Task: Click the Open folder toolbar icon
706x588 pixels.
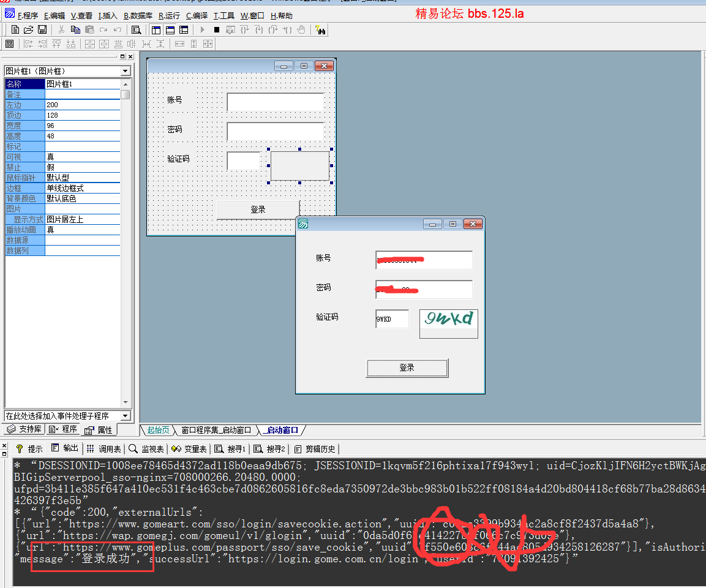Action: tap(28, 29)
